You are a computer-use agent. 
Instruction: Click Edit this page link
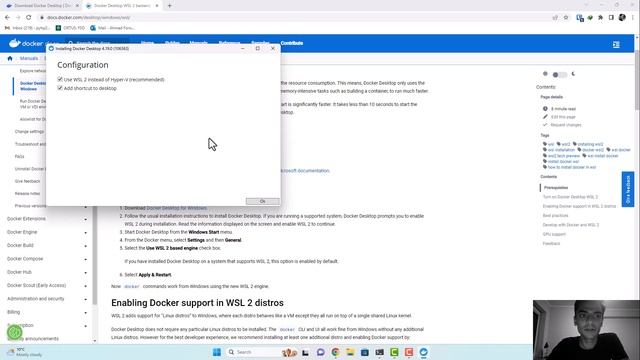[x=563, y=117]
